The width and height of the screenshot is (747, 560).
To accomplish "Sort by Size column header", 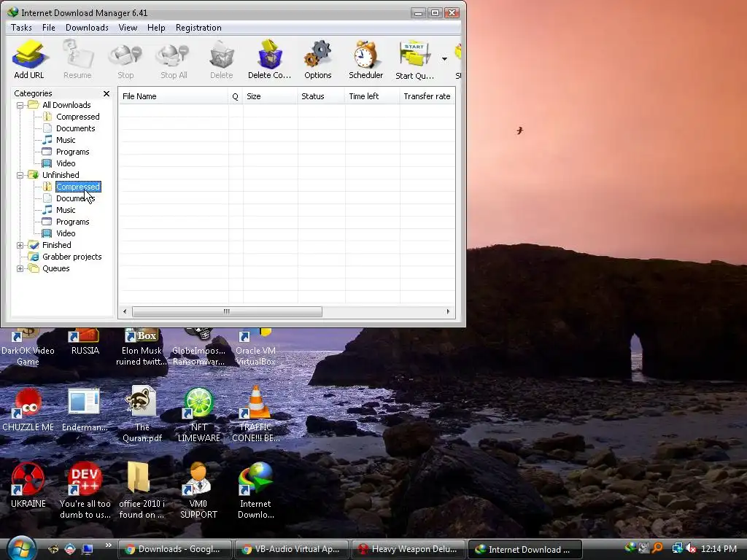I will point(270,96).
